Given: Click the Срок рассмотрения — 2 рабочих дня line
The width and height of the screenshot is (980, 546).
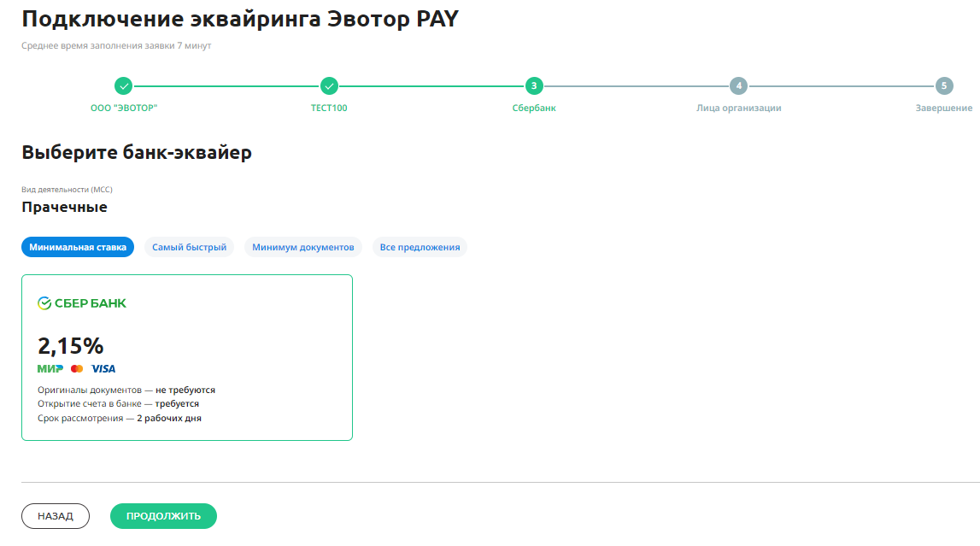Looking at the screenshot, I should pyautogui.click(x=120, y=418).
